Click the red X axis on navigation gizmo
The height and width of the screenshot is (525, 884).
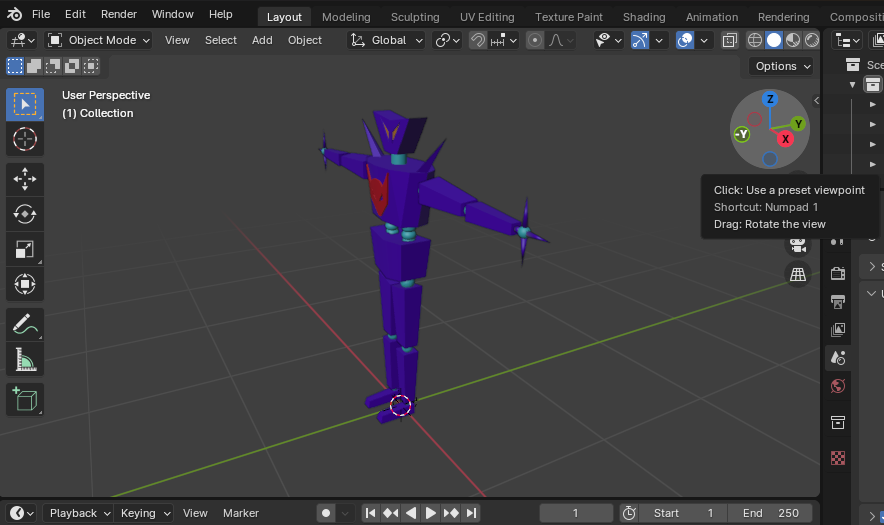(x=785, y=139)
